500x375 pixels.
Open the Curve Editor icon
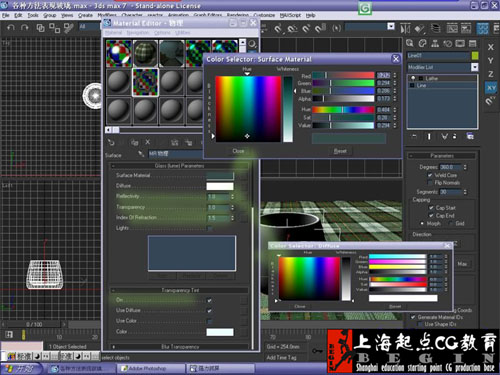coord(452,29)
